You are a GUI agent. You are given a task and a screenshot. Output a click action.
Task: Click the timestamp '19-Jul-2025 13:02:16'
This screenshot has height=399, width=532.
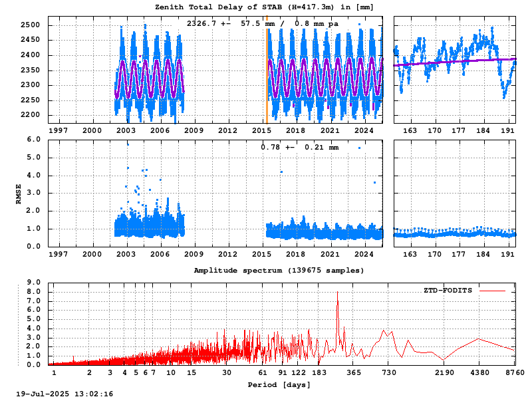(65, 394)
